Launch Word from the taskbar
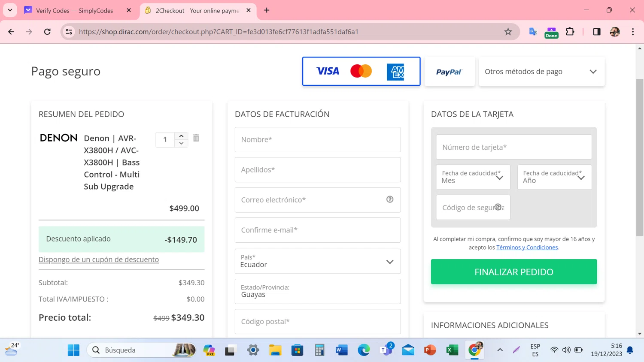644x362 pixels. [x=342, y=350]
